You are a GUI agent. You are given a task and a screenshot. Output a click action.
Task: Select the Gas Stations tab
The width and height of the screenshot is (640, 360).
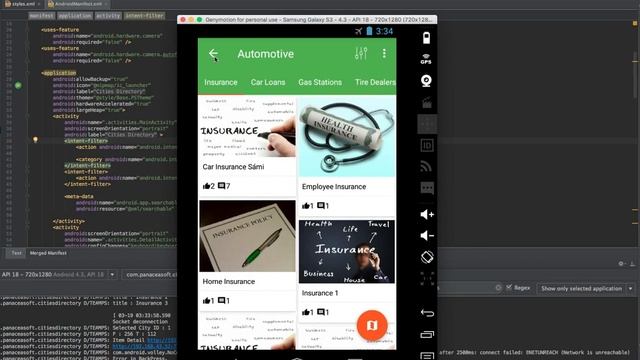coord(320,82)
